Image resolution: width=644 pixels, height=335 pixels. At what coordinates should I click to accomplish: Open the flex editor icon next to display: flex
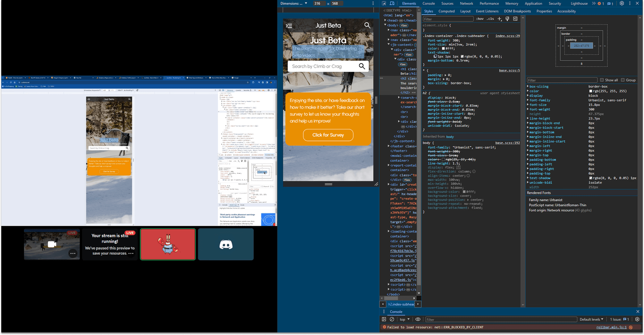[x=459, y=167]
